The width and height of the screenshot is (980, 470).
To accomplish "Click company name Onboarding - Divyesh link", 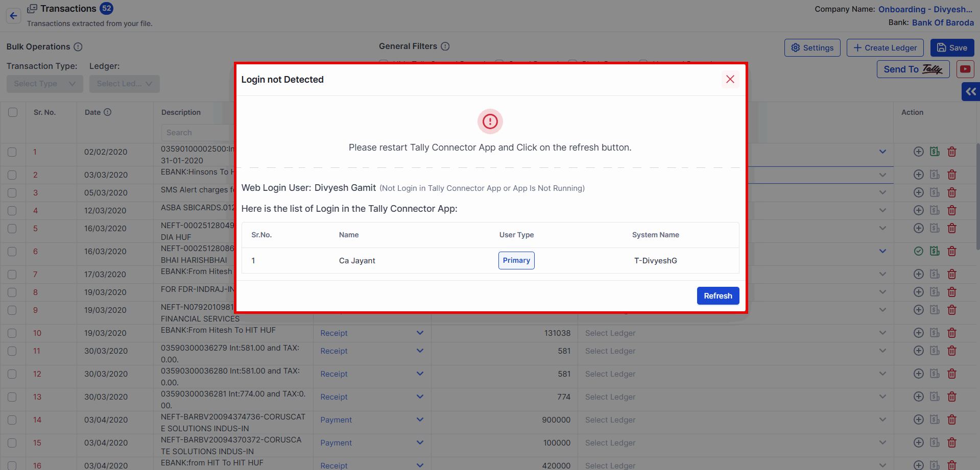I will click(925, 9).
